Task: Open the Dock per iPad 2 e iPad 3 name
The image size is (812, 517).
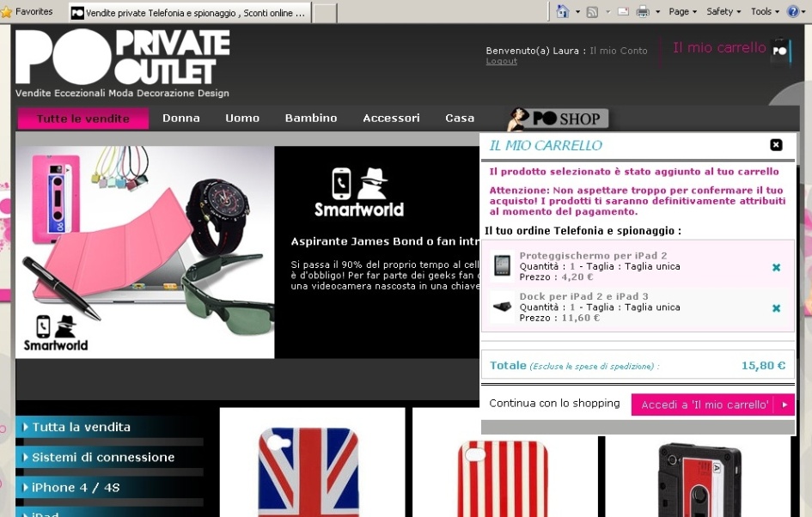Action: [x=583, y=296]
